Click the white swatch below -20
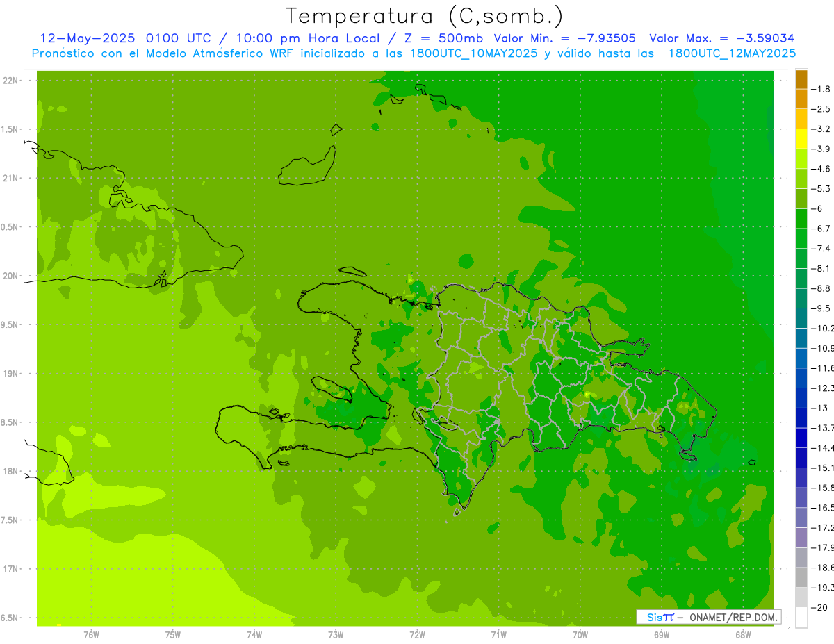834x644 pixels. (801, 618)
